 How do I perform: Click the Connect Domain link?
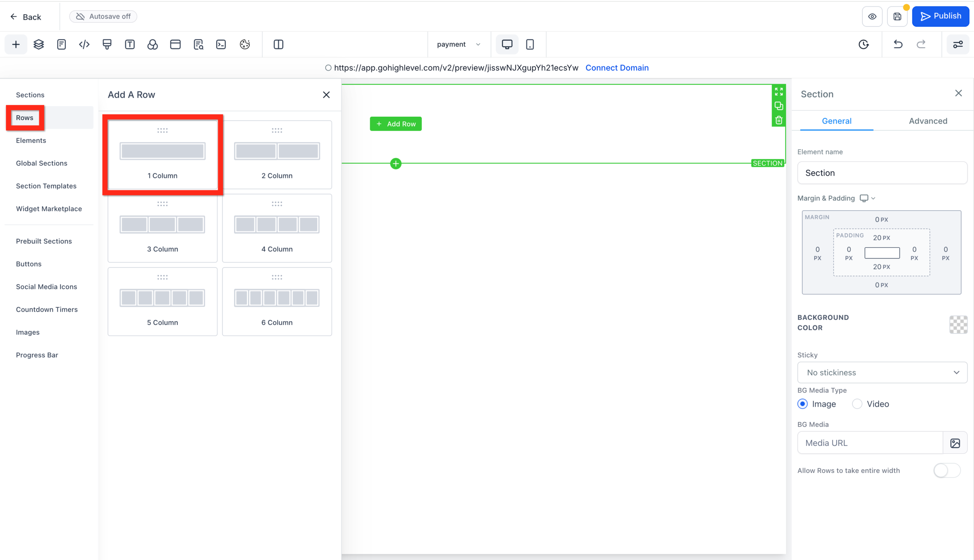click(x=617, y=68)
